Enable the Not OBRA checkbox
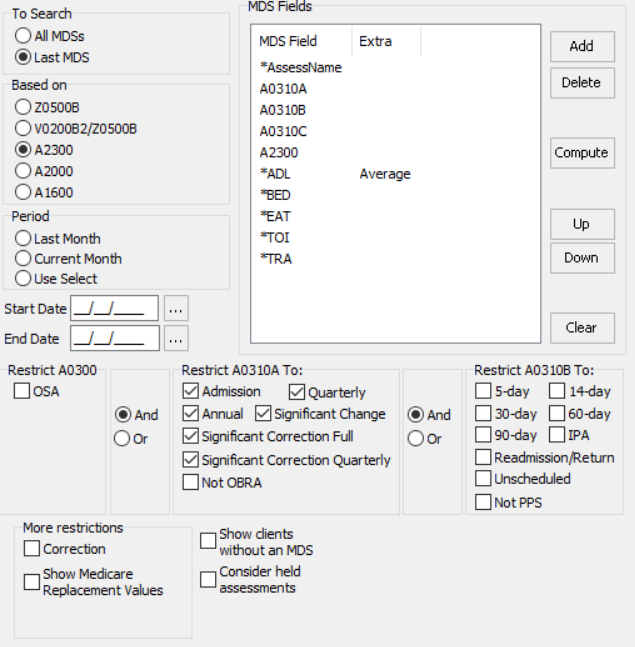Screen dimensions: 635x647 point(191,483)
